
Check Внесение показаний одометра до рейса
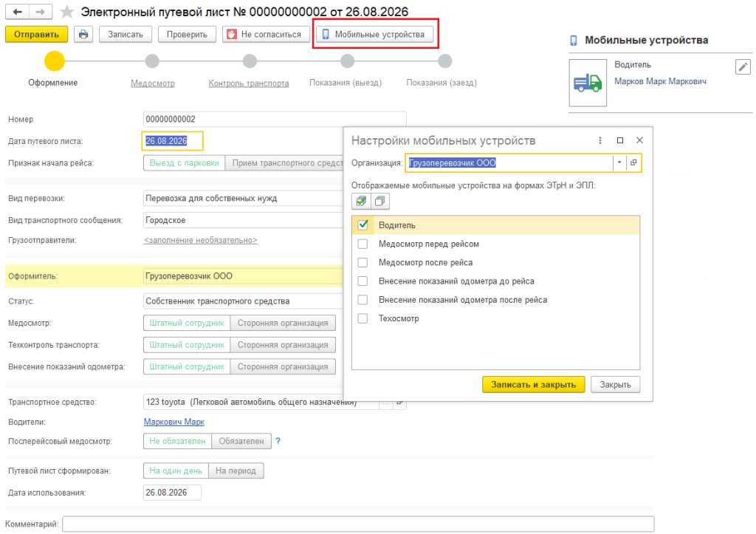click(x=362, y=281)
